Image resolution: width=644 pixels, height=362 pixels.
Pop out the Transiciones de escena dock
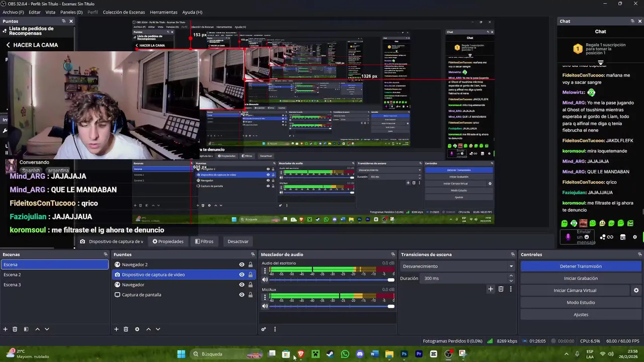point(513,254)
